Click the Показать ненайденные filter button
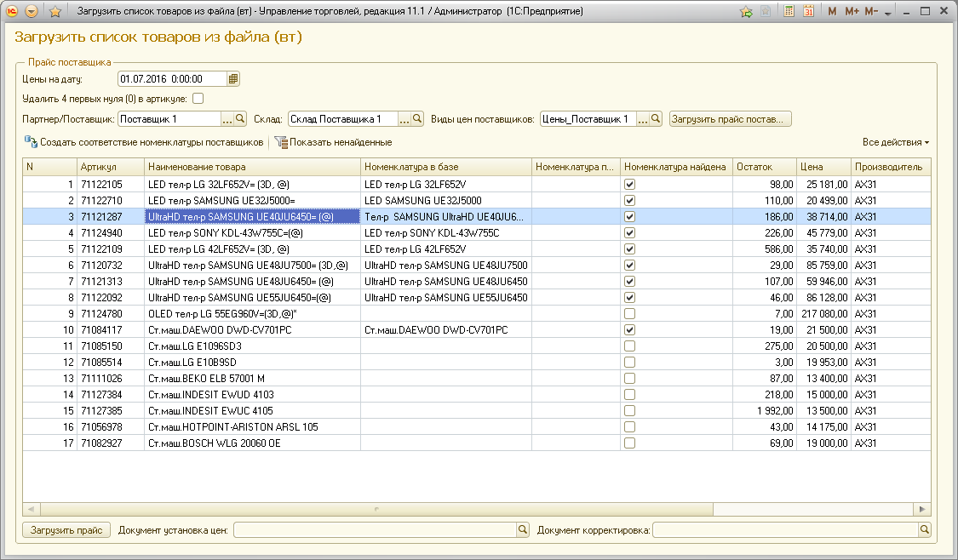Screen dimensions: 958x560 coord(334,142)
